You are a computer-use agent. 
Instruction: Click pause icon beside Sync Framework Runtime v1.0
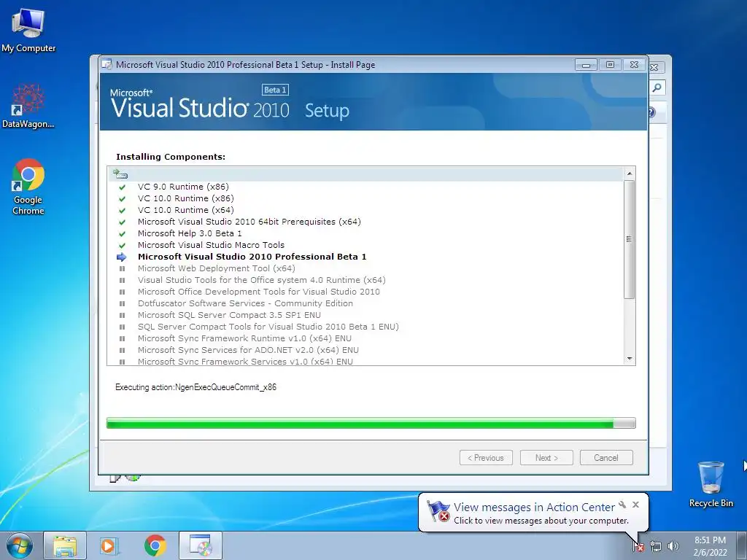click(x=122, y=338)
